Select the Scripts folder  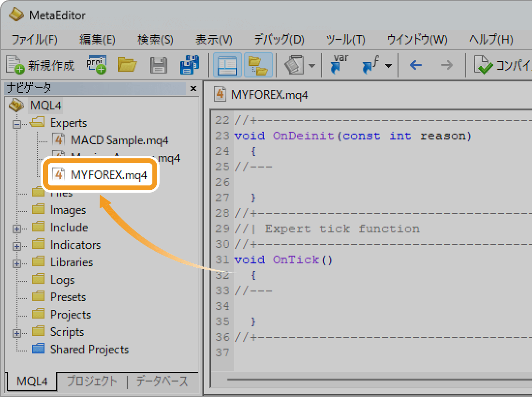[67, 332]
